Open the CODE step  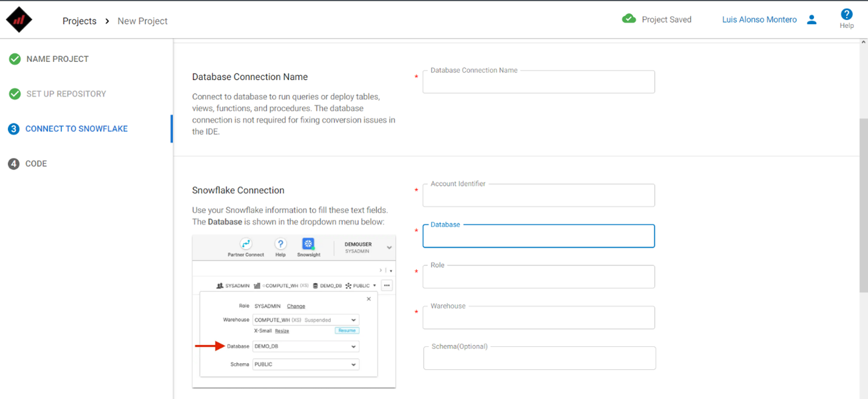tap(36, 164)
